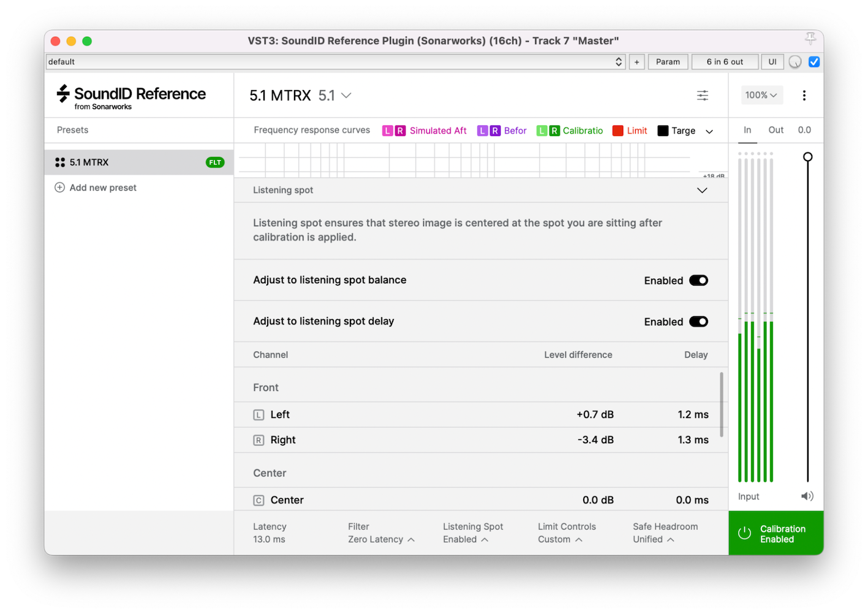Switch to the Out meter tab

click(x=776, y=130)
